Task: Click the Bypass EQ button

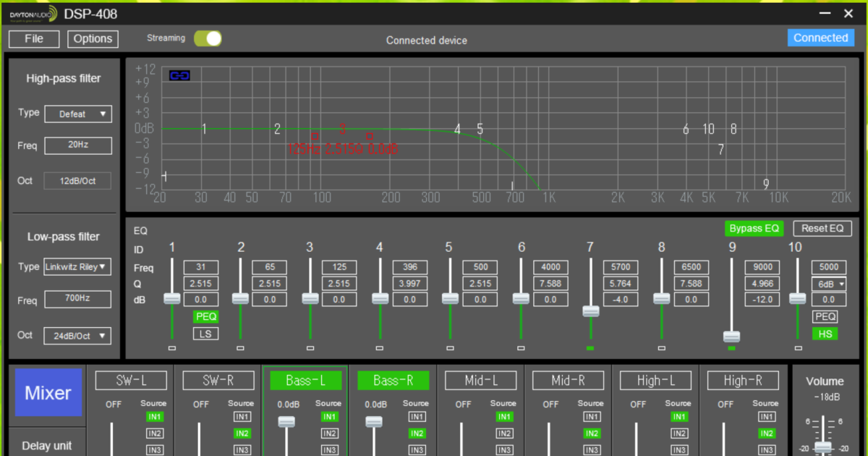Action: click(754, 228)
